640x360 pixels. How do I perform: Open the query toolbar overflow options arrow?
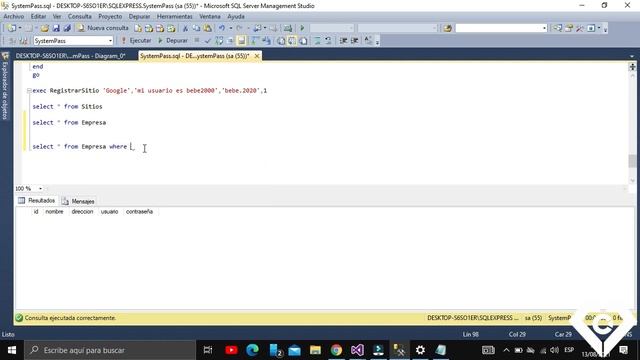377,42
